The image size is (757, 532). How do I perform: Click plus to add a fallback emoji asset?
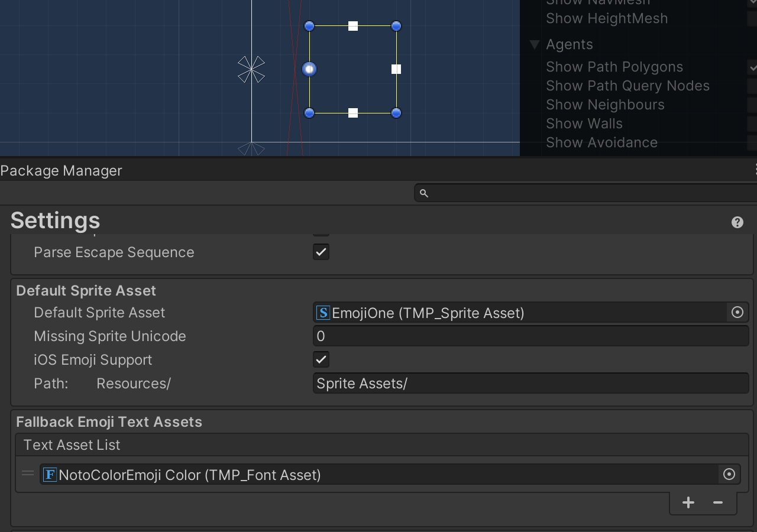[688, 502]
